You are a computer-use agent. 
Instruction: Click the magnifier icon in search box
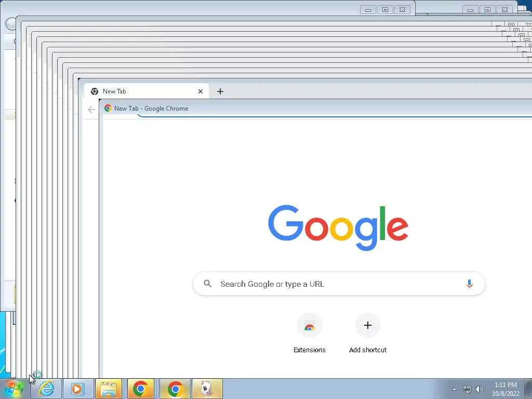pyautogui.click(x=208, y=284)
